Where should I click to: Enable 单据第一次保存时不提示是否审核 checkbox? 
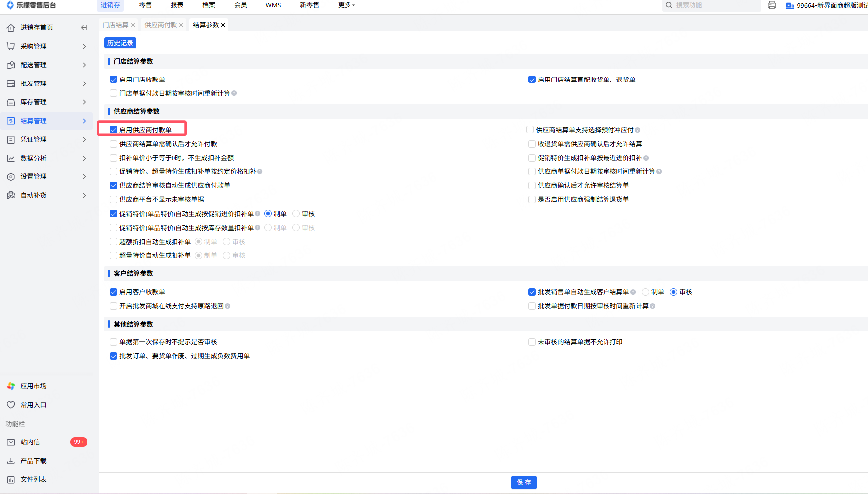pyautogui.click(x=113, y=342)
